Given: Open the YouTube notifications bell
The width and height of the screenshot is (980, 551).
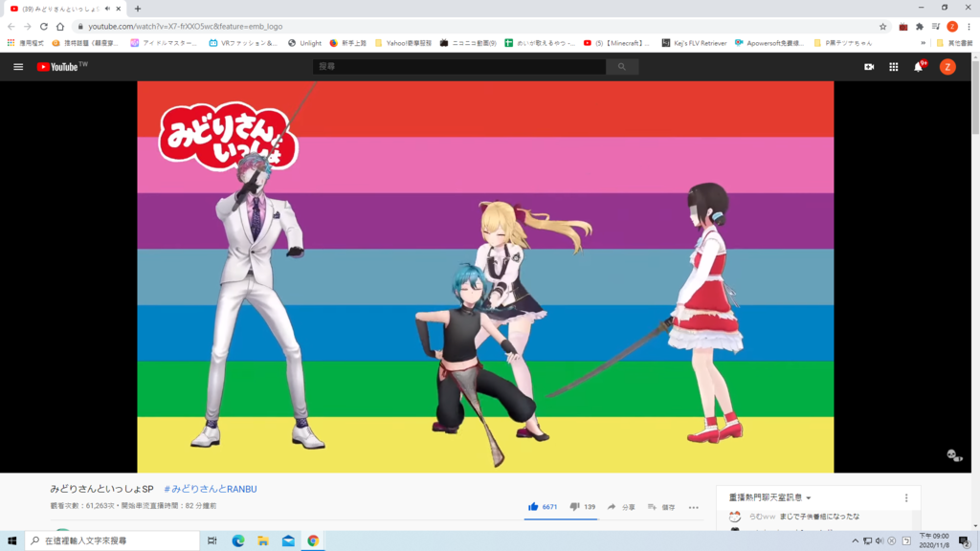Looking at the screenshot, I should [919, 67].
